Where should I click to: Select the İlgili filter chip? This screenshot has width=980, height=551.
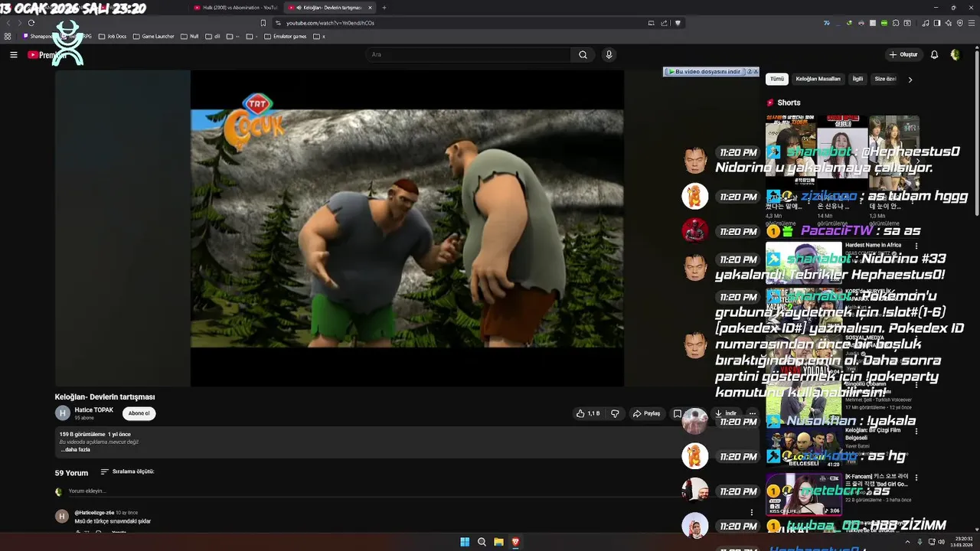click(x=857, y=79)
